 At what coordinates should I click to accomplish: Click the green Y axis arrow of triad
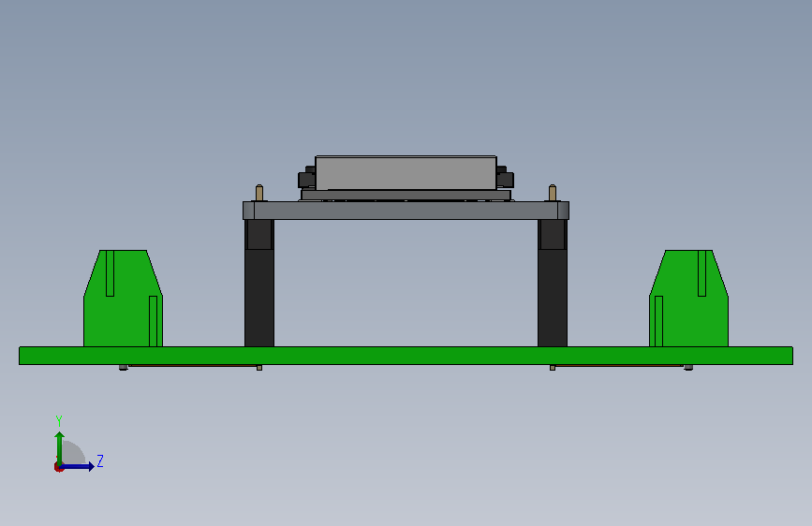[x=60, y=447]
